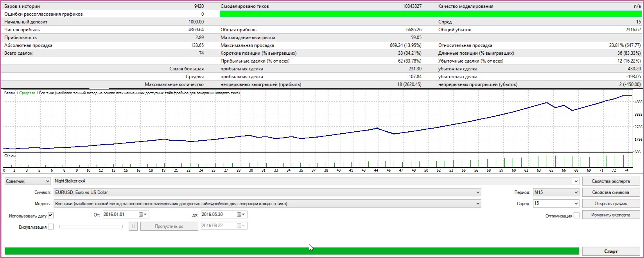Open Свойства эксперта
The width and height of the screenshot is (644, 258).
click(610, 181)
